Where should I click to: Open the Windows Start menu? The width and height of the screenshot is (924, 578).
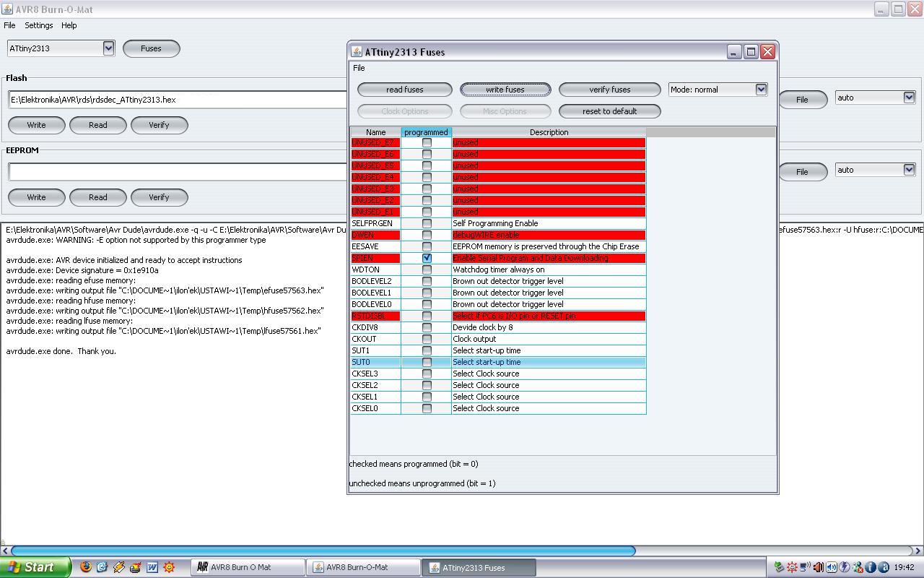click(35, 567)
